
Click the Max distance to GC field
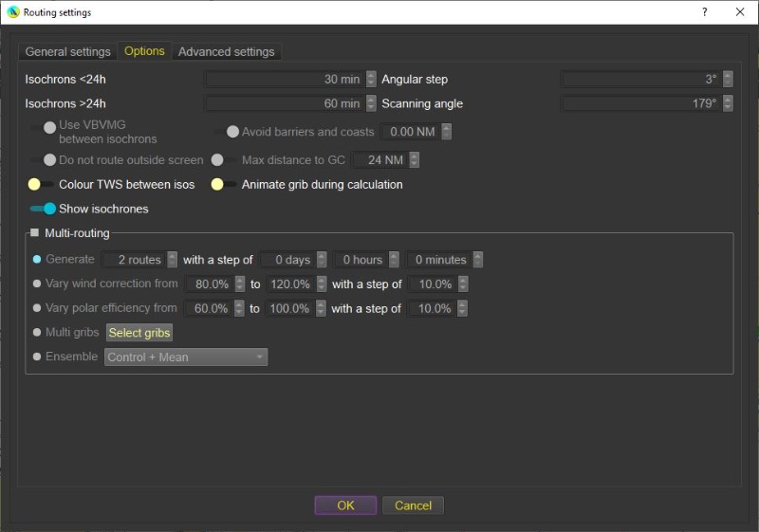click(379, 160)
